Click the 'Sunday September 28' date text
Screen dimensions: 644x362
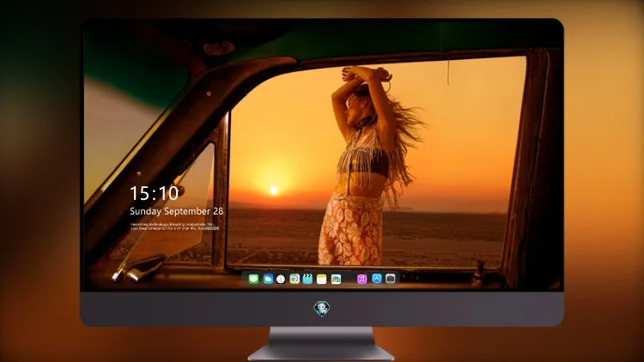(x=177, y=211)
